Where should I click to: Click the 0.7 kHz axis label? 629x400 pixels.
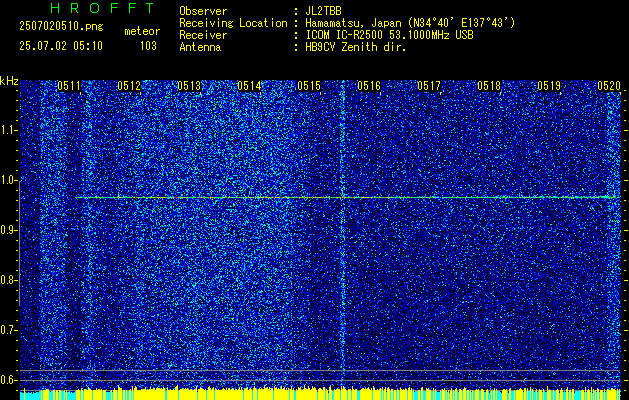[x=8, y=330]
